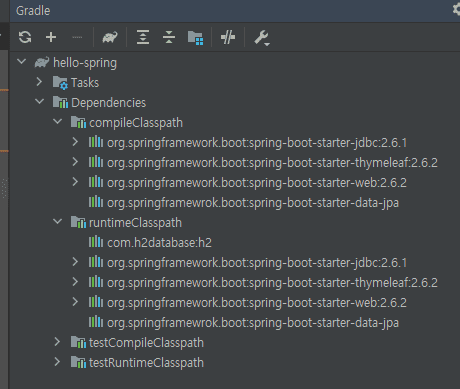Viewport: 460px width, 389px height.
Task: Collapse the Dependencies node
Action: pyautogui.click(x=39, y=101)
